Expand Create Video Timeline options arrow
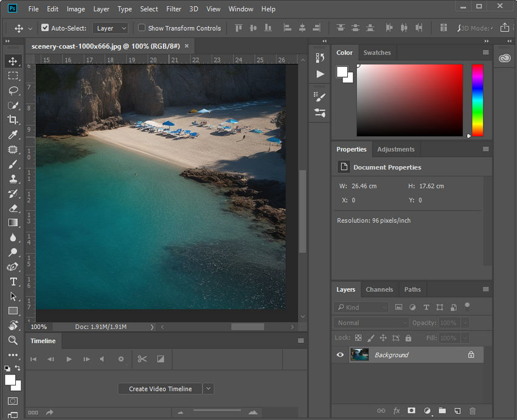 209,389
